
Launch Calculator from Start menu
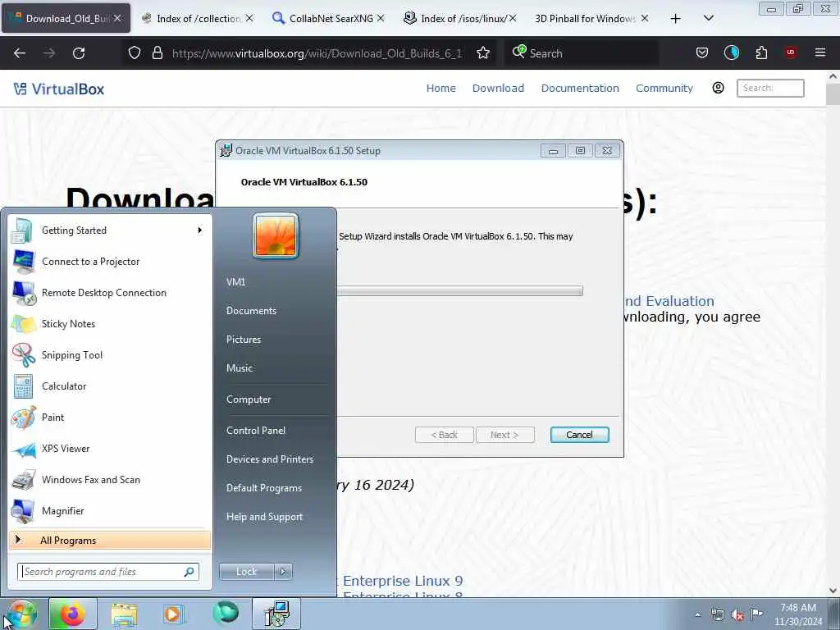click(110, 386)
